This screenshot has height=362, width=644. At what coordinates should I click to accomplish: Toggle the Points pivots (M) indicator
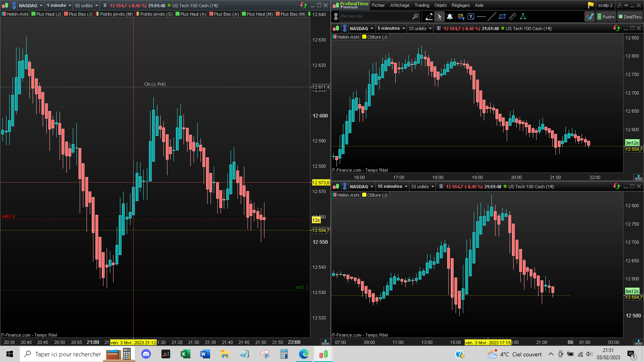coord(114,14)
